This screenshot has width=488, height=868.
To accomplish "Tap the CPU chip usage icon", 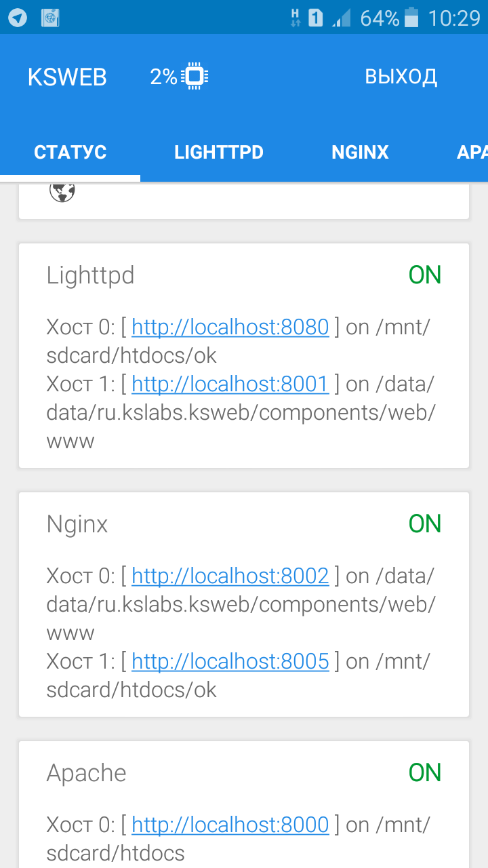I will [x=195, y=76].
